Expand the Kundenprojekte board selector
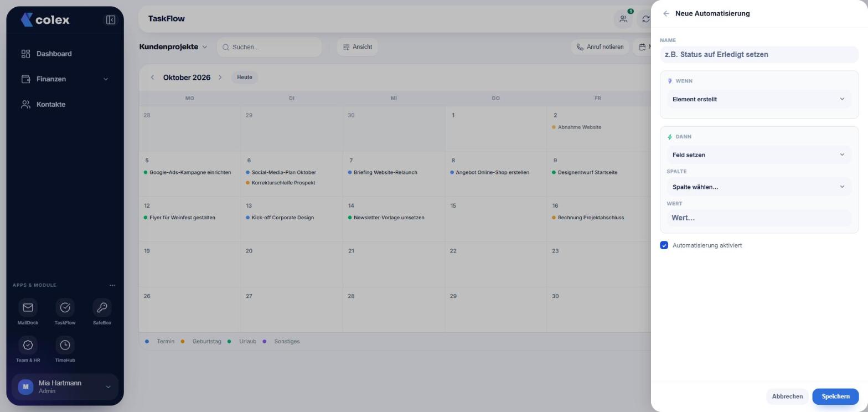The width and height of the screenshot is (868, 412). [x=173, y=47]
